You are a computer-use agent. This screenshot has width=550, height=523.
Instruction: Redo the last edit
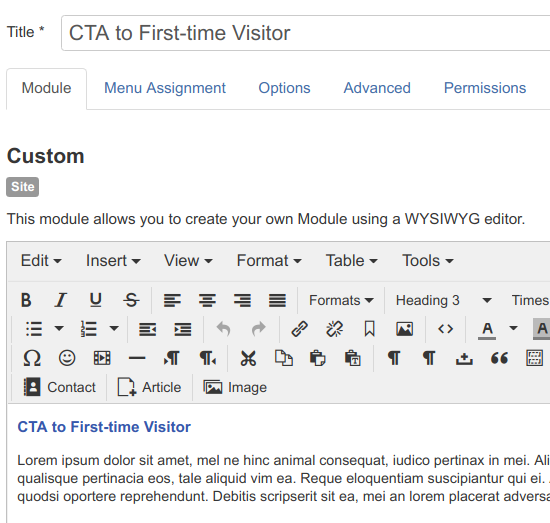pyautogui.click(x=259, y=329)
